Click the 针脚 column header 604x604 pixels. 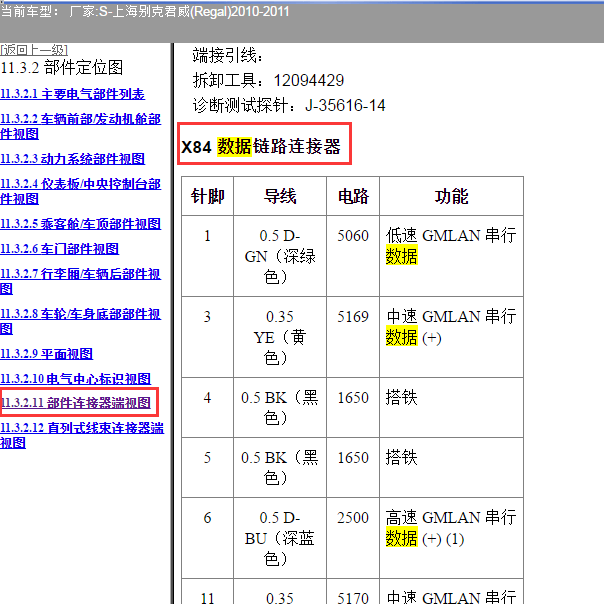coord(208,196)
